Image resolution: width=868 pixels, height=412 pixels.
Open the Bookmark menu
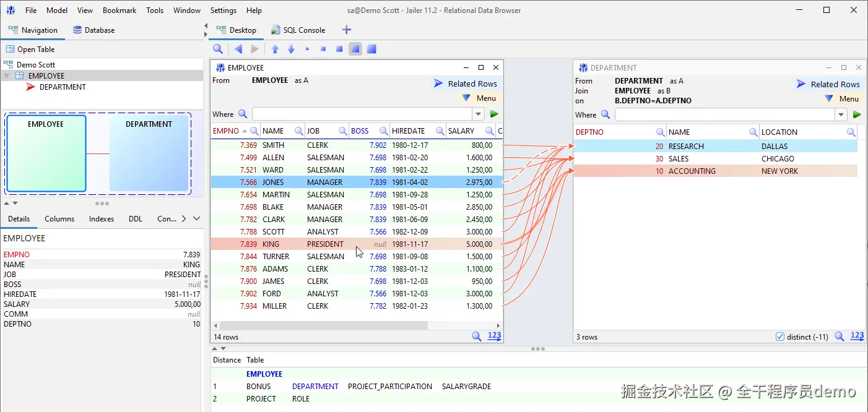coord(119,10)
